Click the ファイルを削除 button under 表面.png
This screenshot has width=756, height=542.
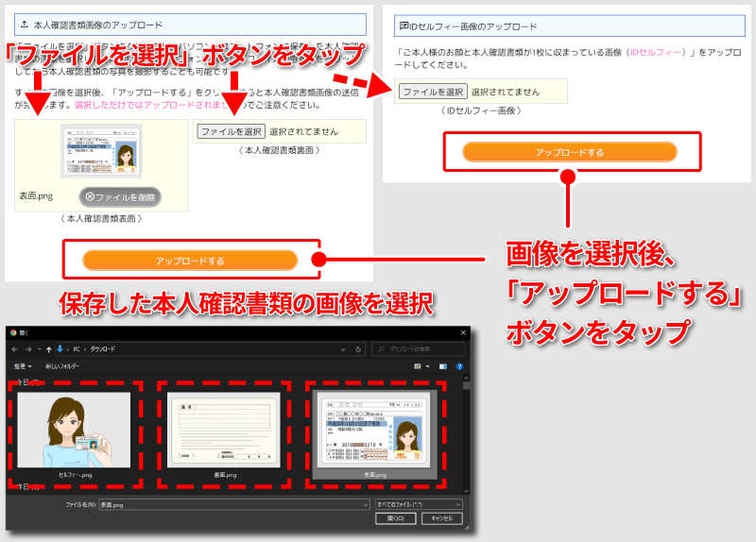pos(118,196)
